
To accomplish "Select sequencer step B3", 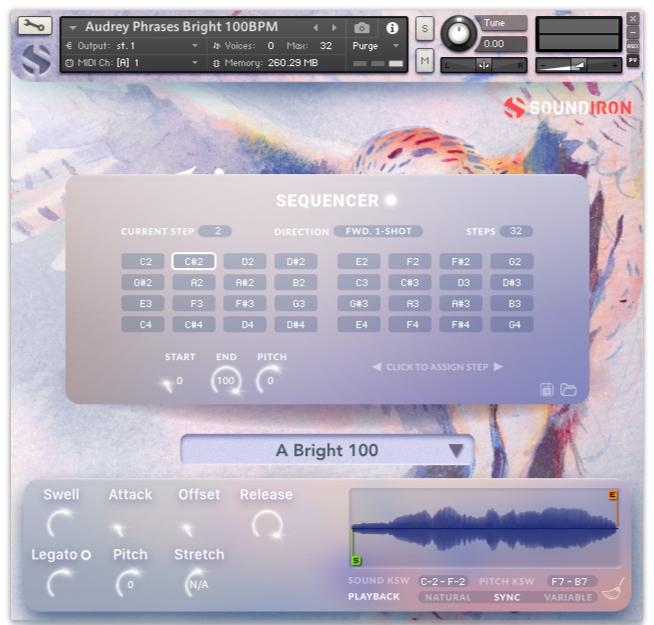I will 512,303.
